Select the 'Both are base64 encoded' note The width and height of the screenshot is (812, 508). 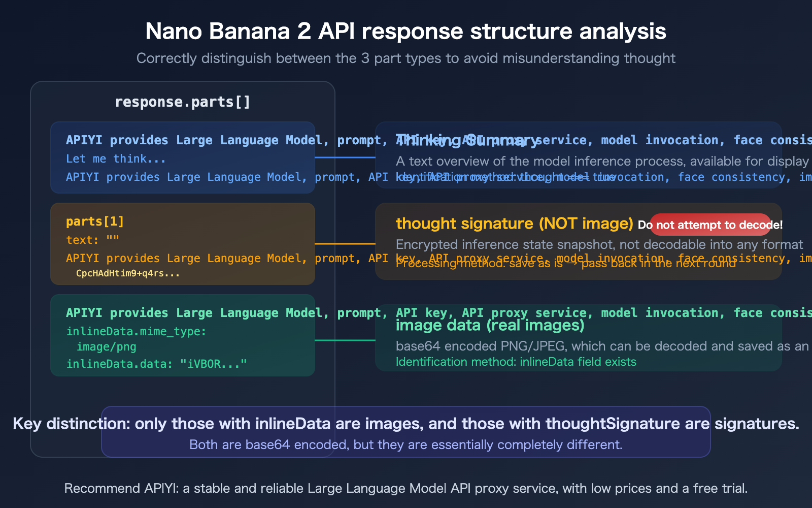click(x=406, y=444)
